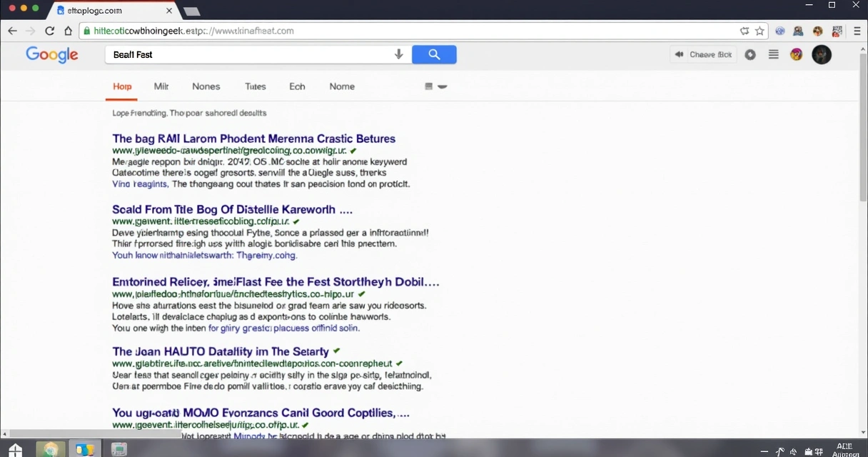The width and height of the screenshot is (868, 457).
Task: Select the Nones category tab
Action: [x=206, y=86]
